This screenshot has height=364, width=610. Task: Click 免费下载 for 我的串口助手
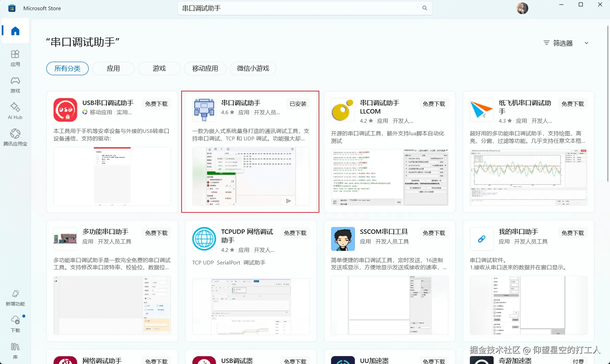pyautogui.click(x=573, y=233)
